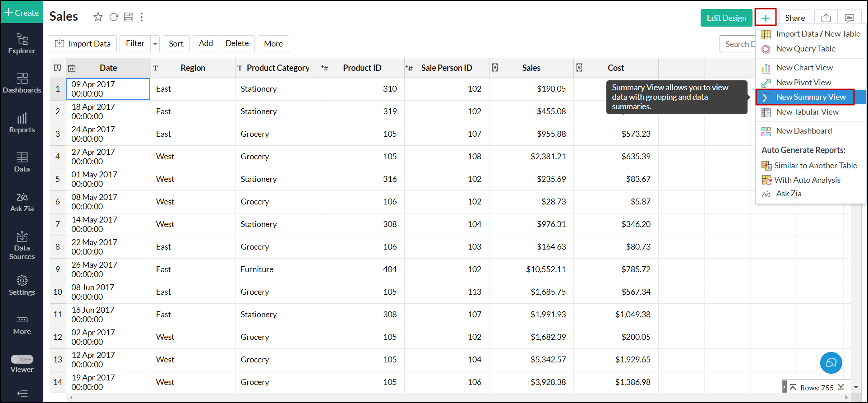This screenshot has width=868, height=403.
Task: Click the save icon in the title bar
Action: point(129,17)
